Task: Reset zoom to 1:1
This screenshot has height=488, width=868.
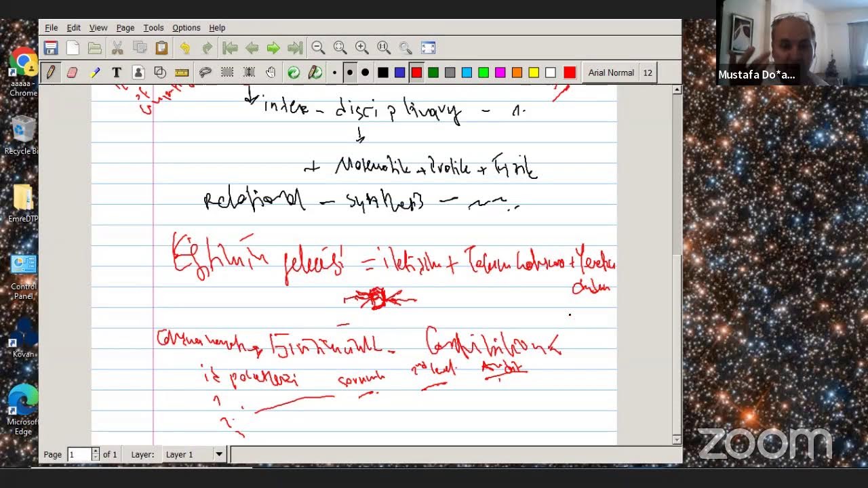Action: click(384, 47)
